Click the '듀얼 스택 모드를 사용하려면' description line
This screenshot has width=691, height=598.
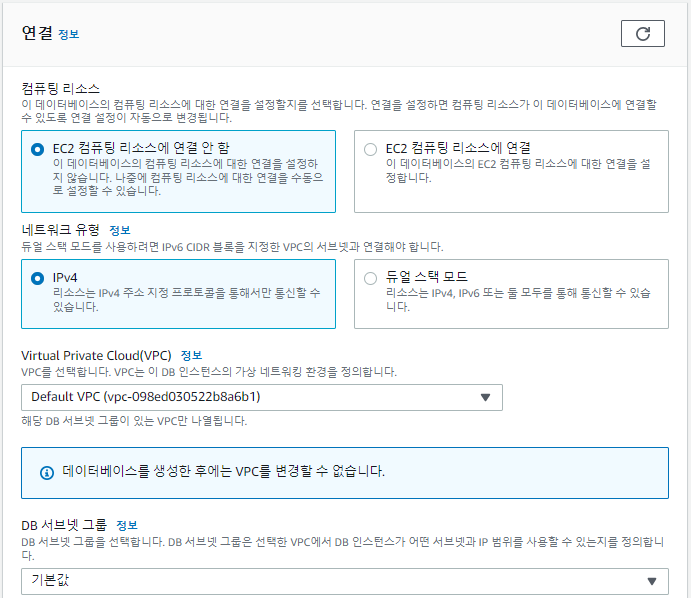232,247
